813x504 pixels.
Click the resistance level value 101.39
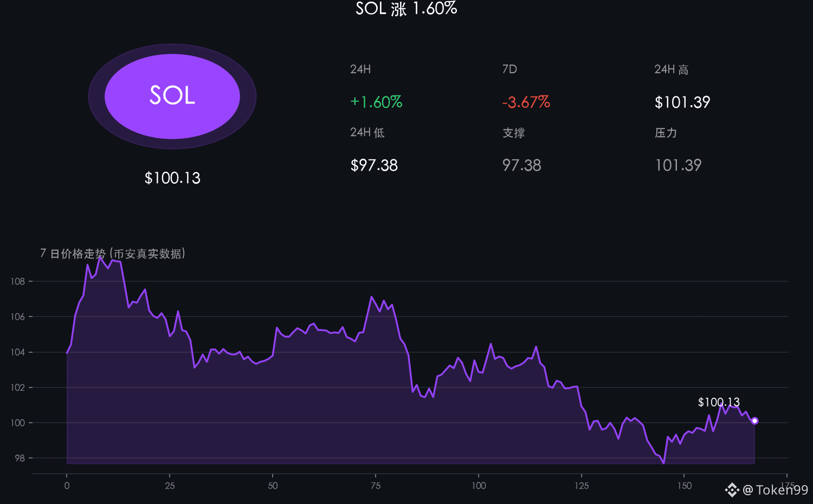coord(678,165)
